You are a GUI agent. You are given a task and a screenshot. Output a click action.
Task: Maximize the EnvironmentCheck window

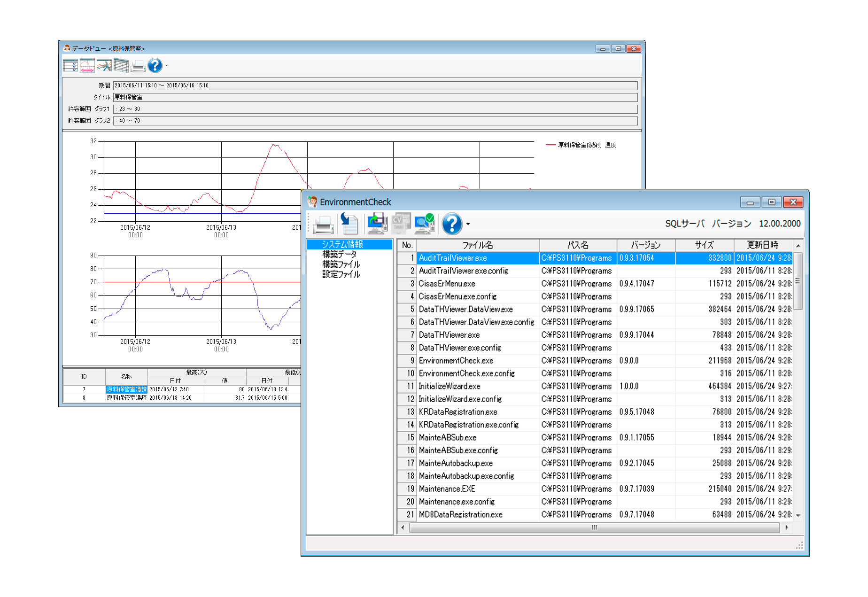pos(772,202)
